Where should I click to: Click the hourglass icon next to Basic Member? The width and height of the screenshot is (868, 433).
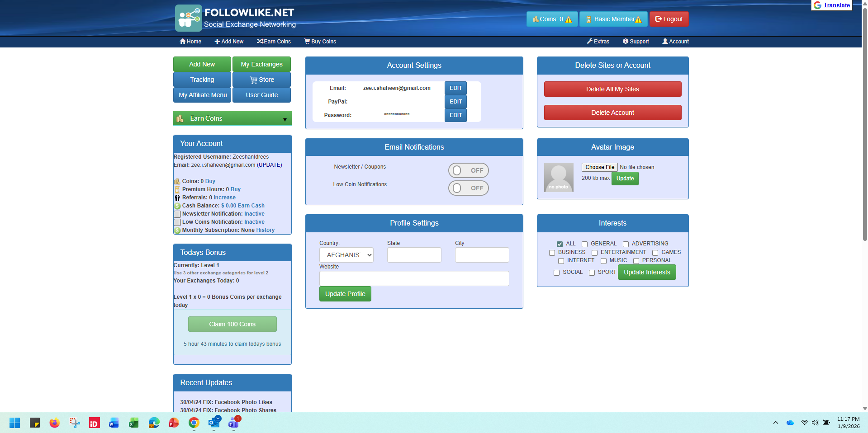pyautogui.click(x=588, y=19)
